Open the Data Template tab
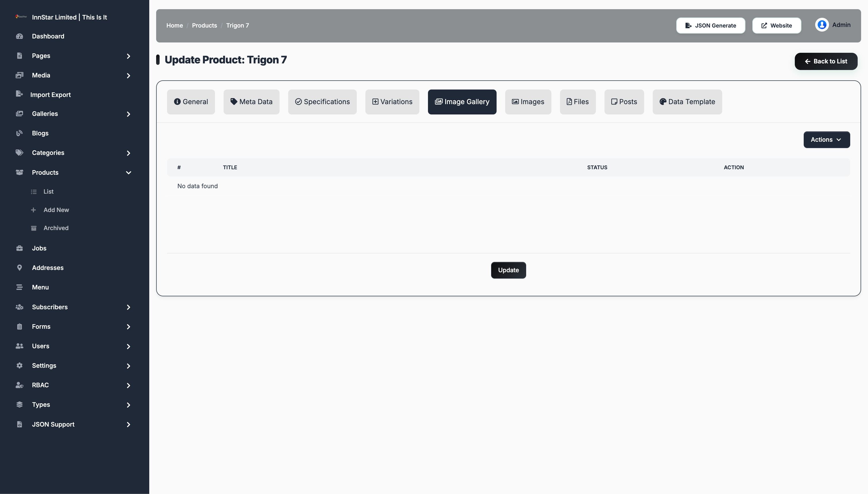Image resolution: width=868 pixels, height=494 pixels. [687, 102]
